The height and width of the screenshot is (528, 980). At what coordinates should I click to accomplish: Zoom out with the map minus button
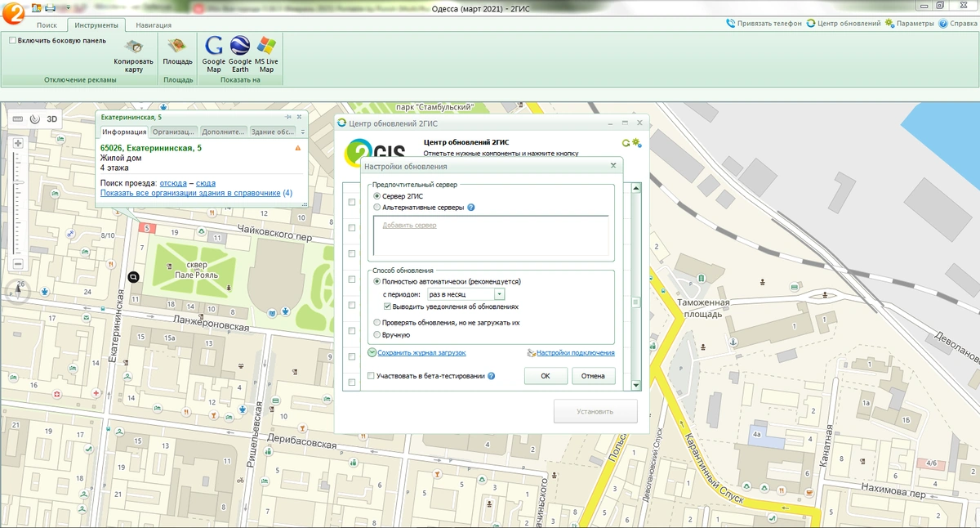tap(18, 264)
